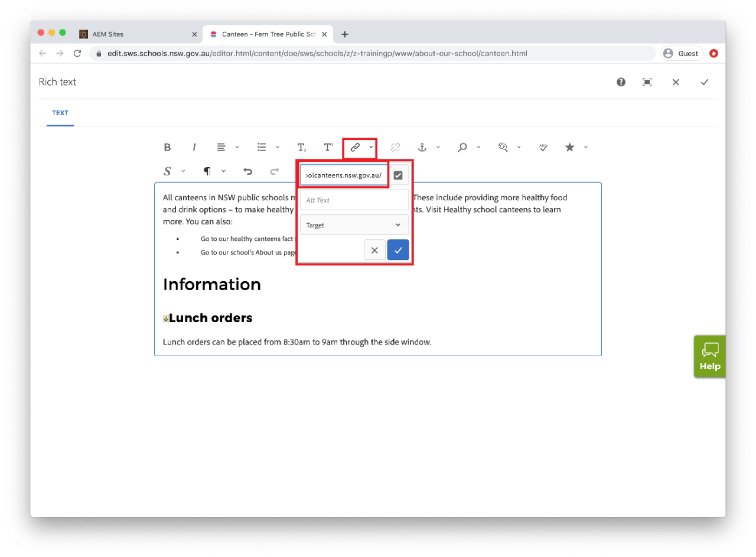Image resolution: width=756 pixels, height=557 pixels.
Task: Click the unlink broken chain icon
Action: coord(396,147)
